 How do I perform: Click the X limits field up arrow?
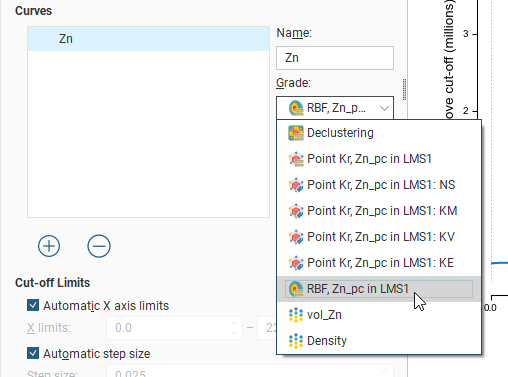point(234,323)
